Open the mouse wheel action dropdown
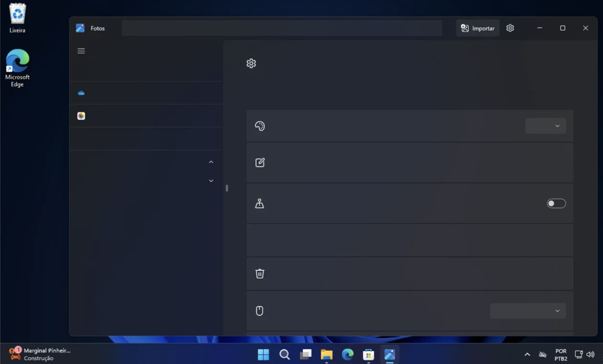Image resolution: width=603 pixels, height=364 pixels. point(528,310)
